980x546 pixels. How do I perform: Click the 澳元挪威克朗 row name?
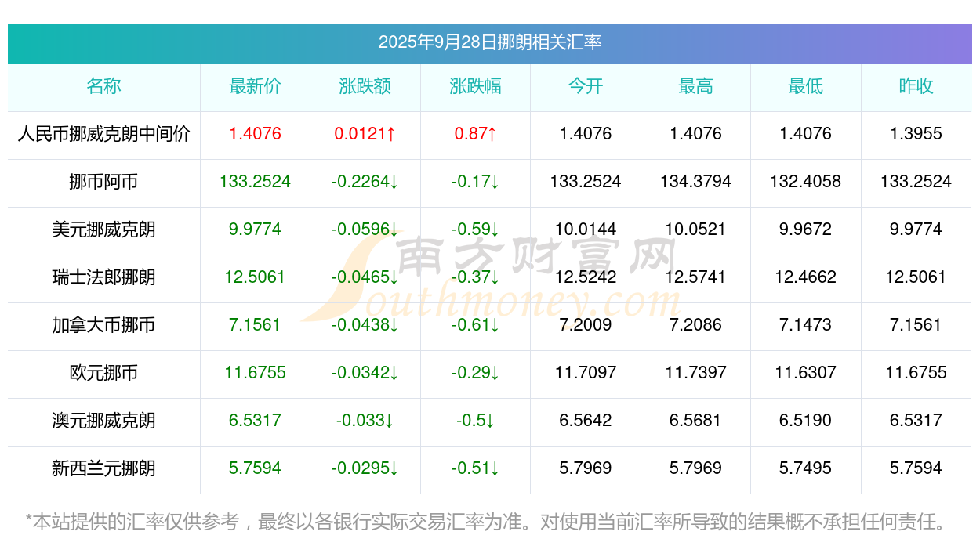(x=104, y=421)
